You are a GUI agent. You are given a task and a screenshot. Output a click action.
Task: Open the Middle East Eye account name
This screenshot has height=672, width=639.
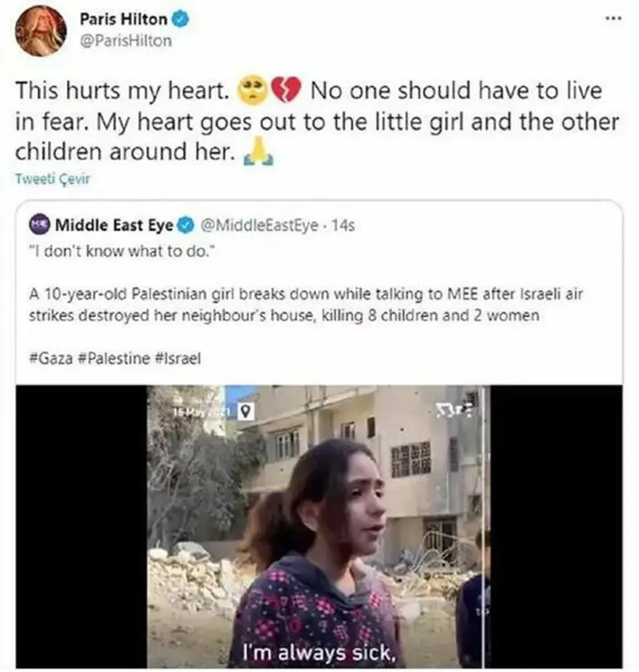coord(114,225)
